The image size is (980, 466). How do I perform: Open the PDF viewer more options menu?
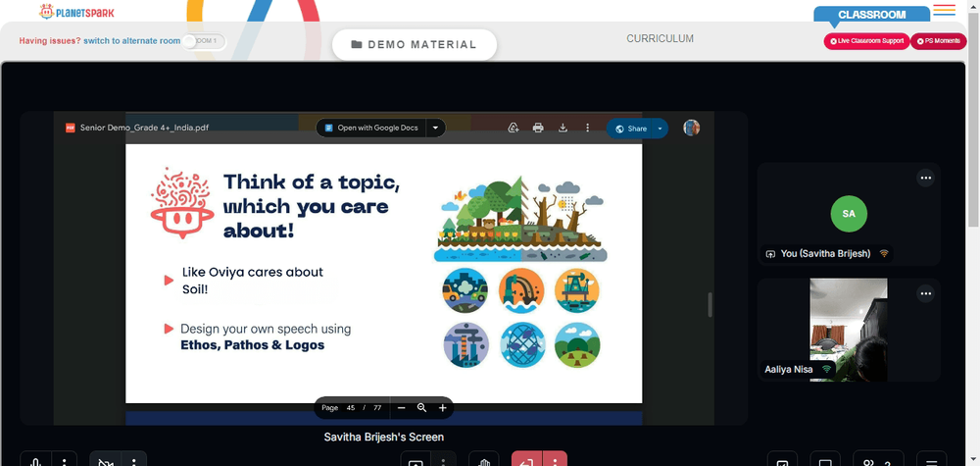(587, 128)
